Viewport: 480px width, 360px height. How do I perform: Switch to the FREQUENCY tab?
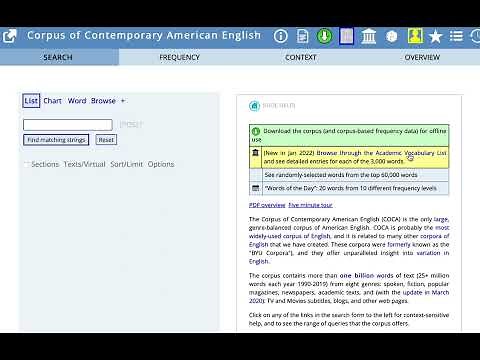tap(179, 57)
